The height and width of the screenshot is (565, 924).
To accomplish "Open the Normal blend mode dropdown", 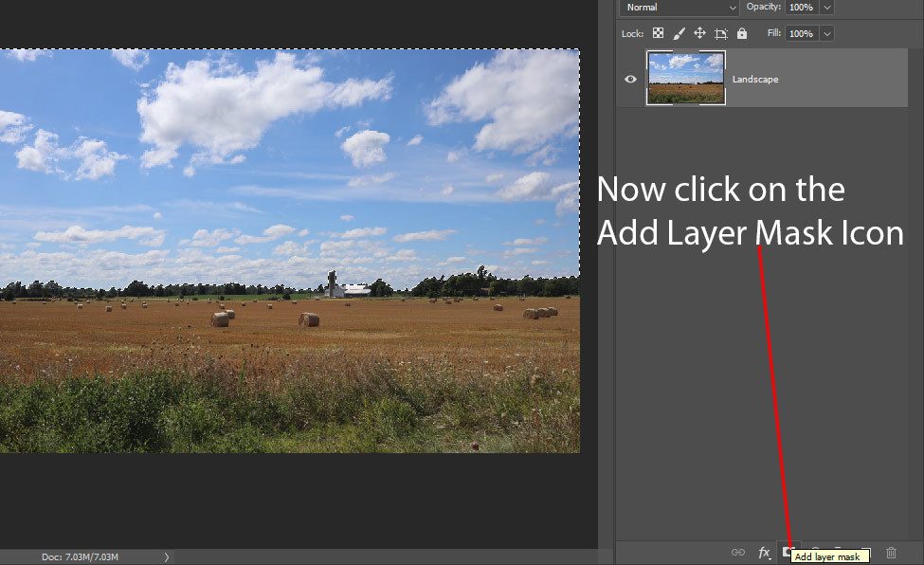I will coord(679,8).
